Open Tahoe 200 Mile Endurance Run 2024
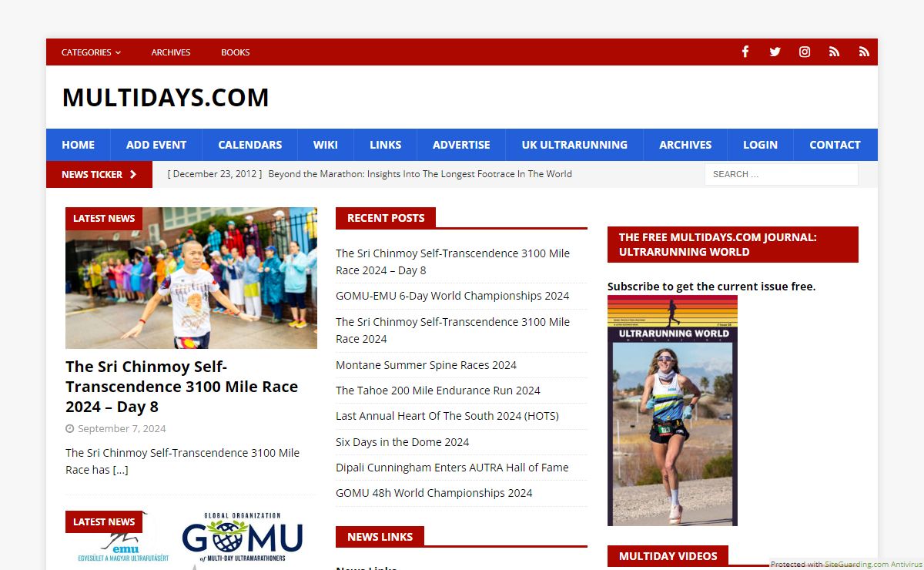 (x=438, y=391)
